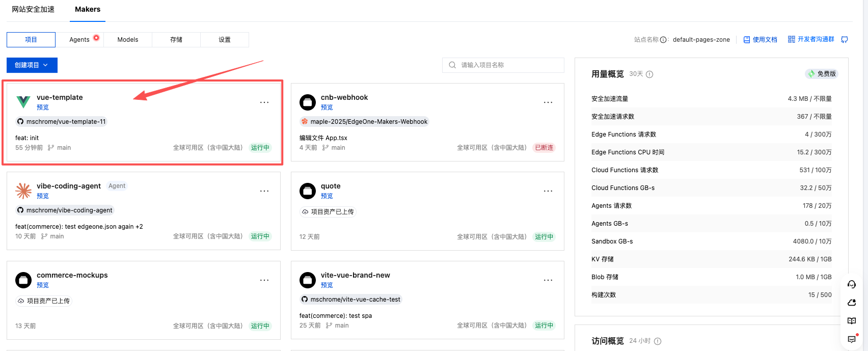Open the mschrome/vibe-coding-agent repository tag
Screen dimensions: 868x351
[65, 210]
